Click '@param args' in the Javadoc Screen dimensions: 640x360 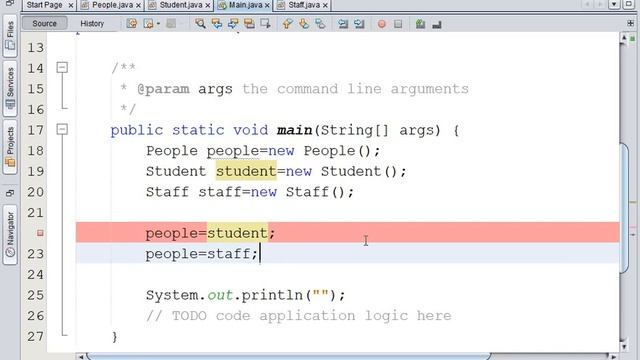tap(185, 89)
